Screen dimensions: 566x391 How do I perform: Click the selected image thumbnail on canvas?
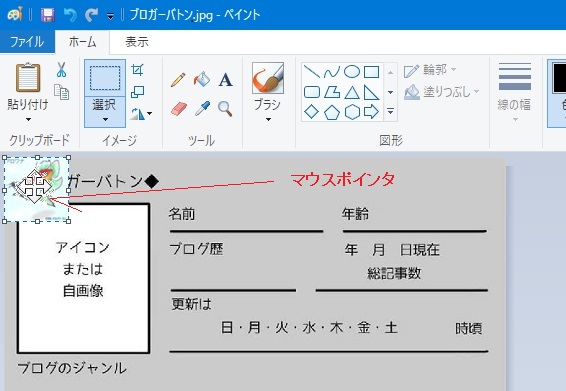click(x=36, y=190)
